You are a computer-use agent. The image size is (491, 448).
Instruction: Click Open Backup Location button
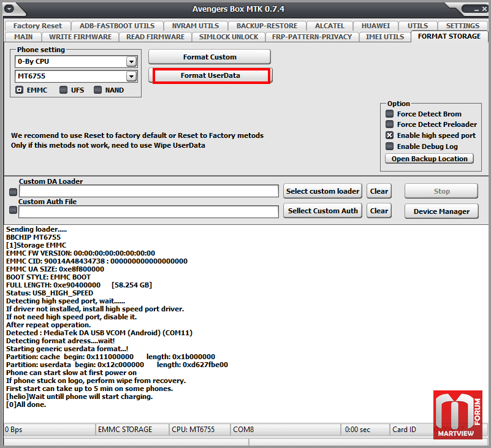[x=429, y=159]
